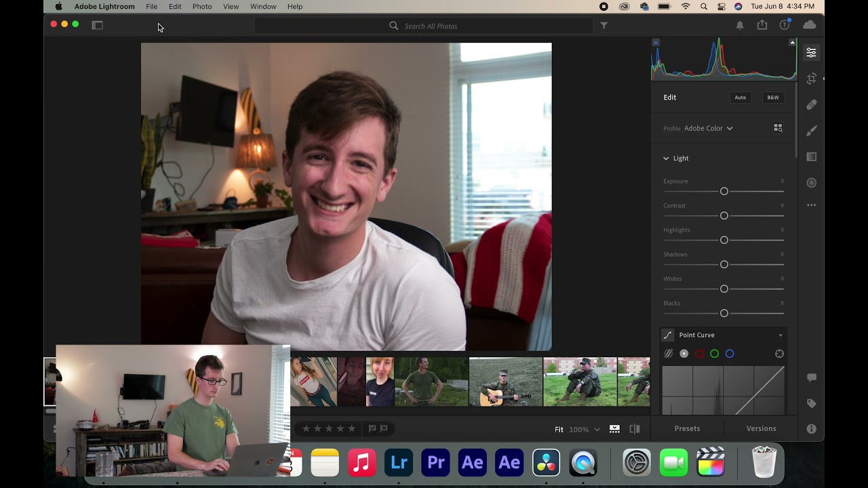This screenshot has height=488, width=868.
Task: Toggle the histogram highlight clipping indicator
Action: tap(792, 42)
